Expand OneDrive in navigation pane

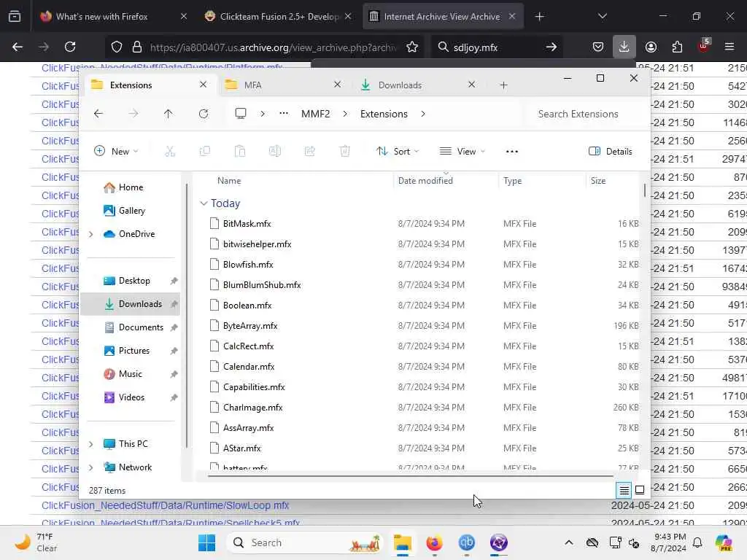(x=91, y=234)
